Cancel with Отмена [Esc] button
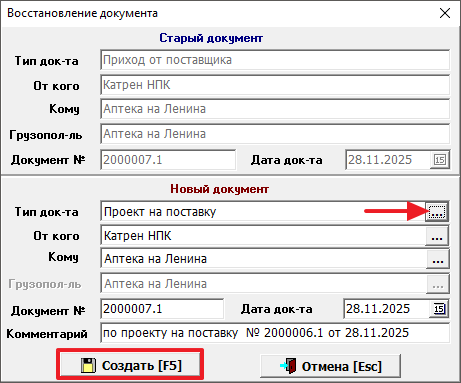461x383 pixels. (331, 366)
